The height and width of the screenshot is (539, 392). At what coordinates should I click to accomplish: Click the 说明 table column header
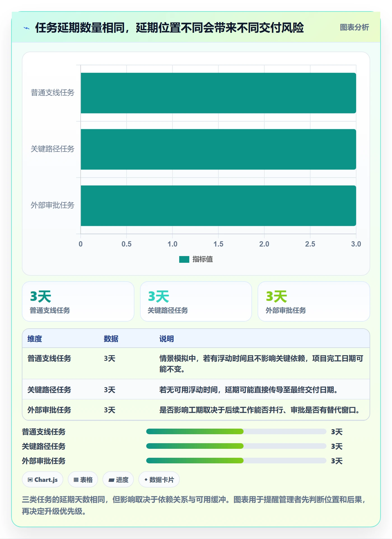(167, 339)
